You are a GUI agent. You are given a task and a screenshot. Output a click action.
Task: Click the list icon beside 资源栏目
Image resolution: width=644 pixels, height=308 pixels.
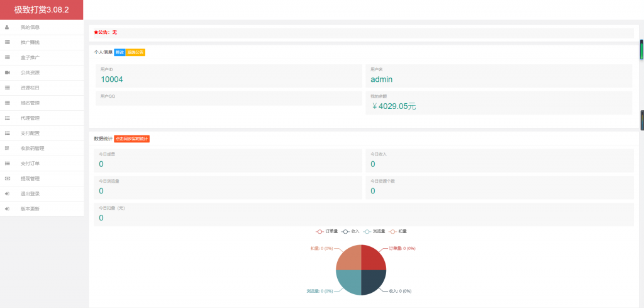click(x=7, y=88)
